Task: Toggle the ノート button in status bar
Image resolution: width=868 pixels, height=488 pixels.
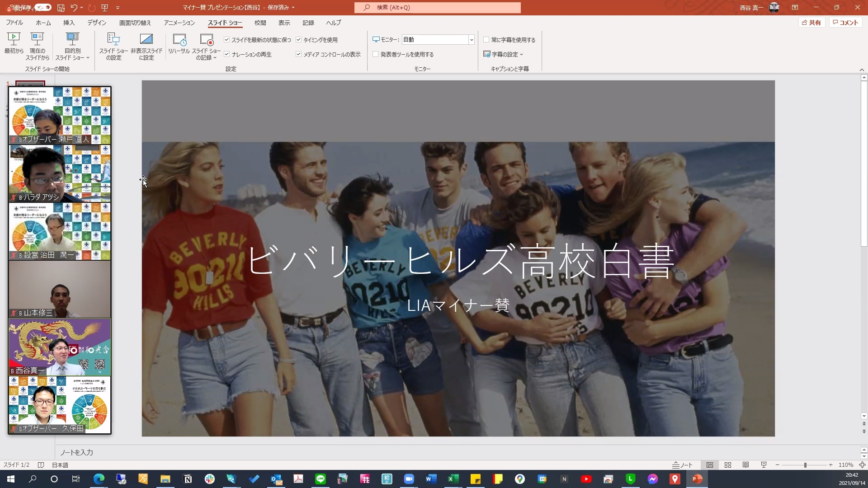Action: 682,465
